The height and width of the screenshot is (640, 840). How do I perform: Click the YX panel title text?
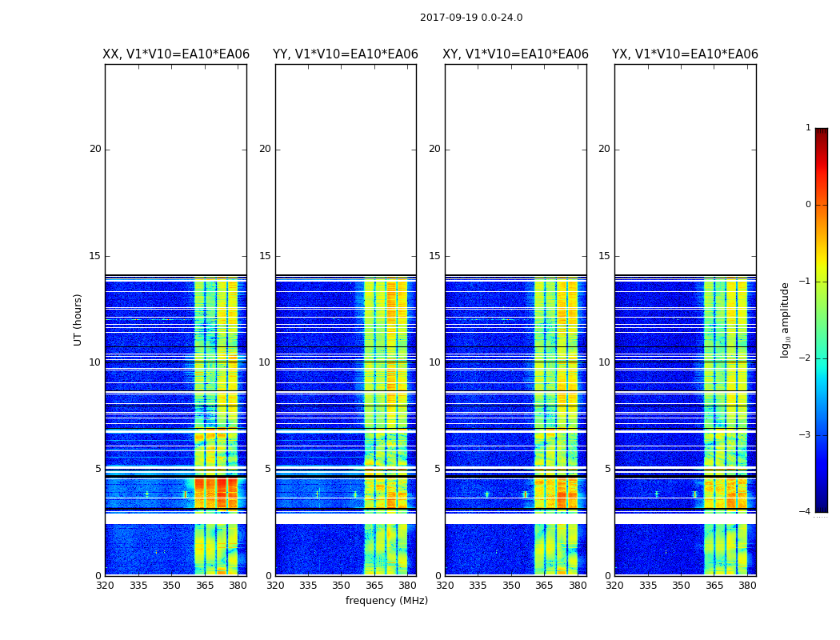tap(685, 54)
